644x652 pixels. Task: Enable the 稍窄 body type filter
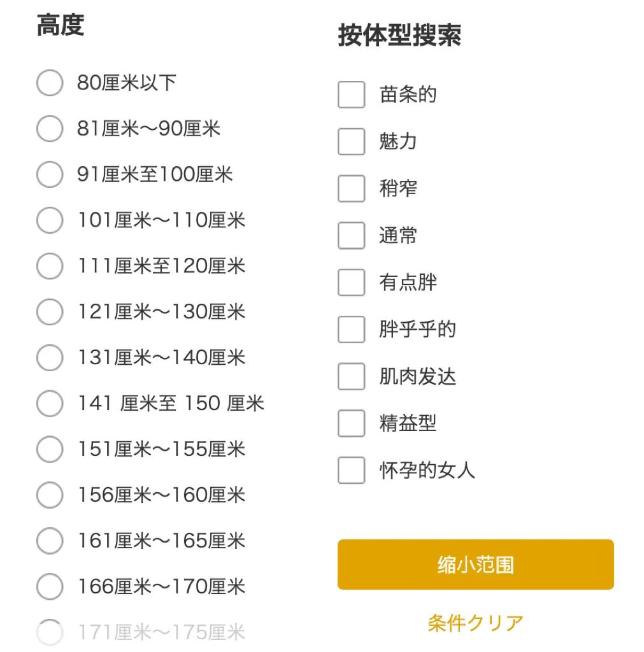tap(351, 188)
